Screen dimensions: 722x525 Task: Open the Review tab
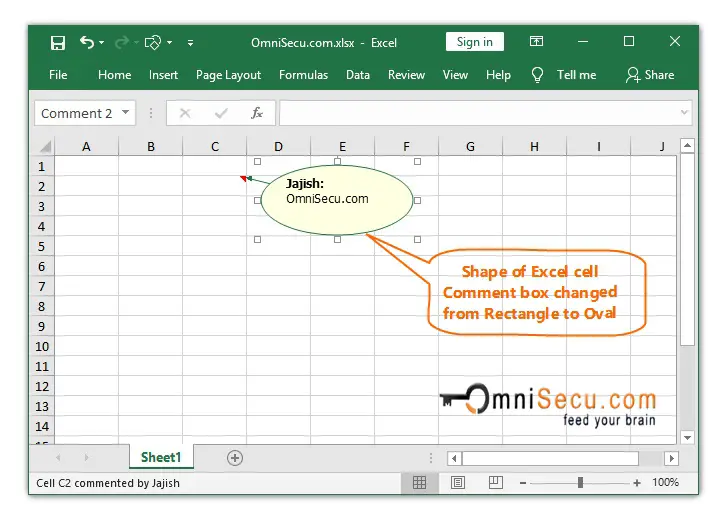point(406,75)
